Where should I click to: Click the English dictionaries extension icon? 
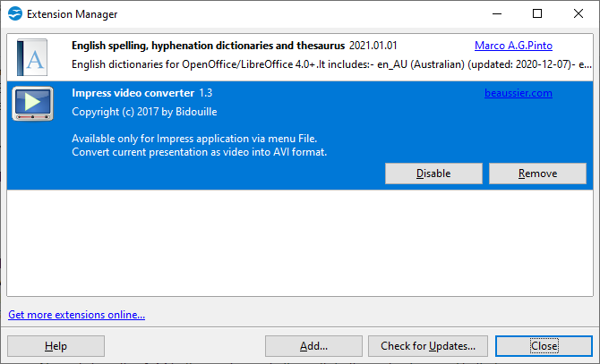coord(33,59)
